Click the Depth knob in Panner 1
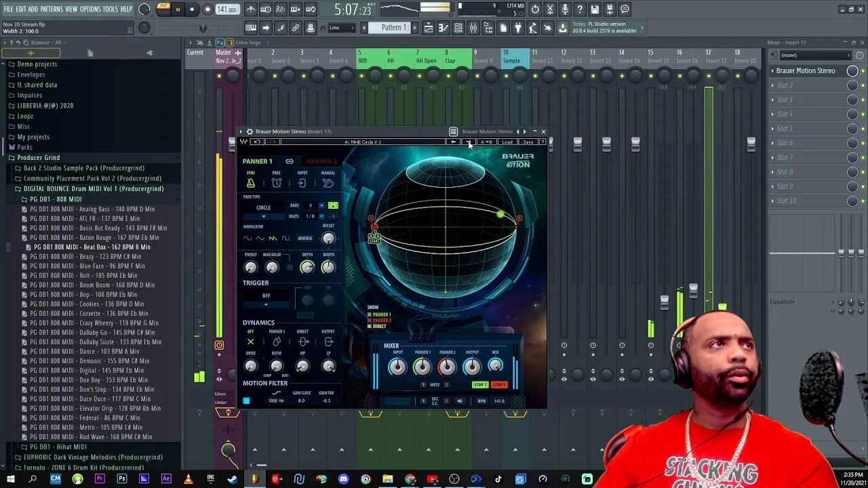 point(307,268)
